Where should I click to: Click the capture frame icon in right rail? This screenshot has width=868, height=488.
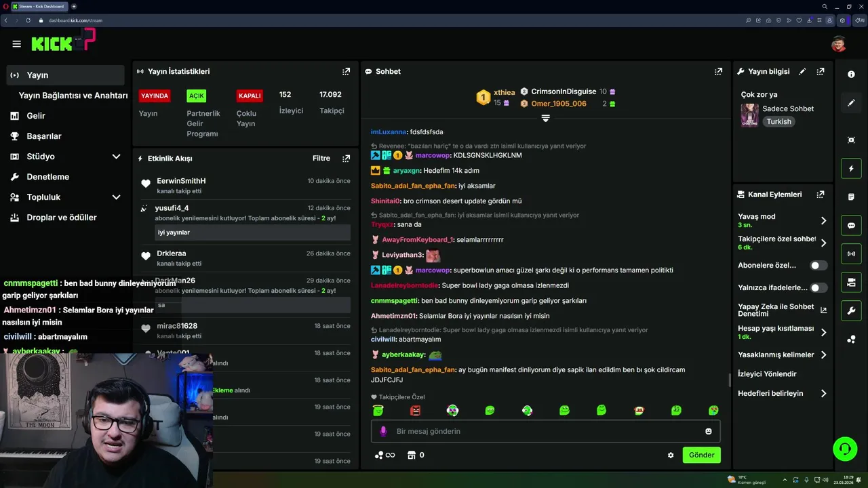tap(851, 140)
